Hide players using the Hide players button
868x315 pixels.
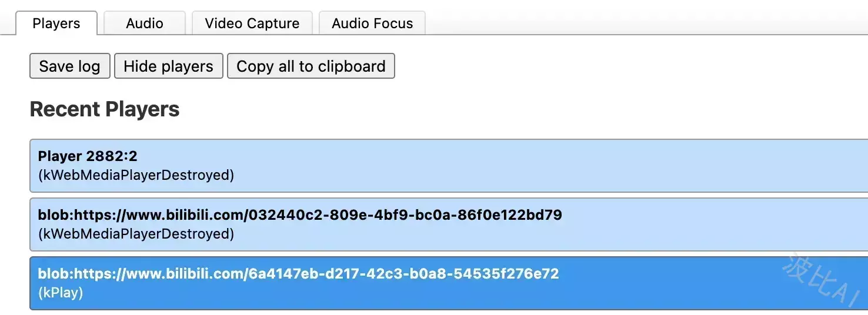point(169,66)
